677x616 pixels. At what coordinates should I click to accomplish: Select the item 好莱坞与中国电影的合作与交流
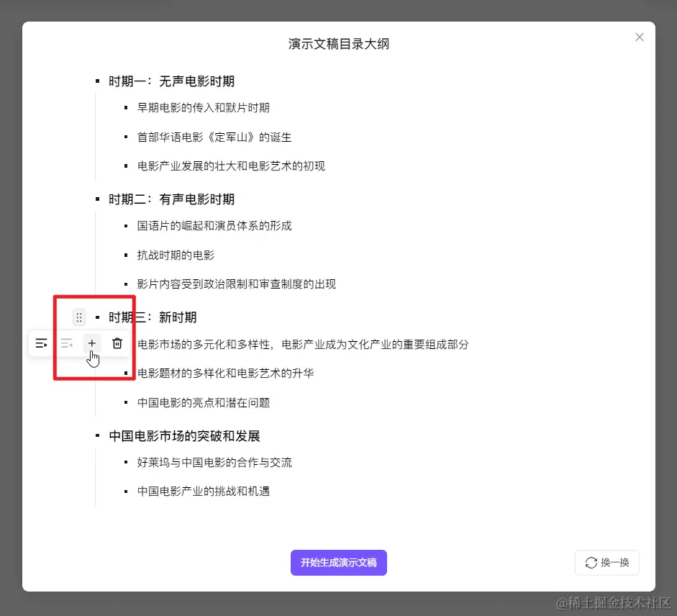coord(213,462)
